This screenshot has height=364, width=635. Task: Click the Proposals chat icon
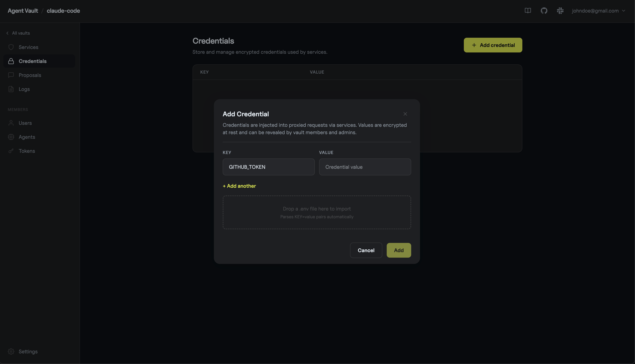pyautogui.click(x=11, y=75)
